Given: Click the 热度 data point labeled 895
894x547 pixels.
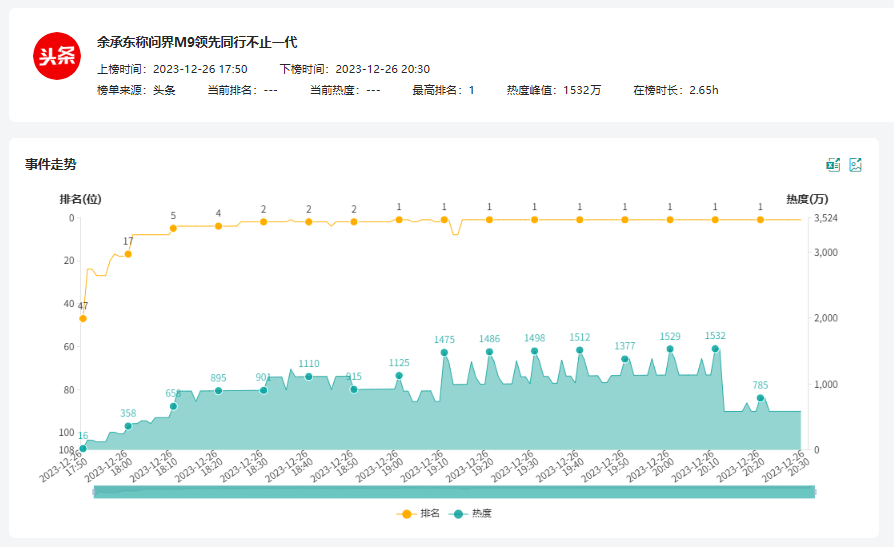Looking at the screenshot, I should (x=218, y=391).
